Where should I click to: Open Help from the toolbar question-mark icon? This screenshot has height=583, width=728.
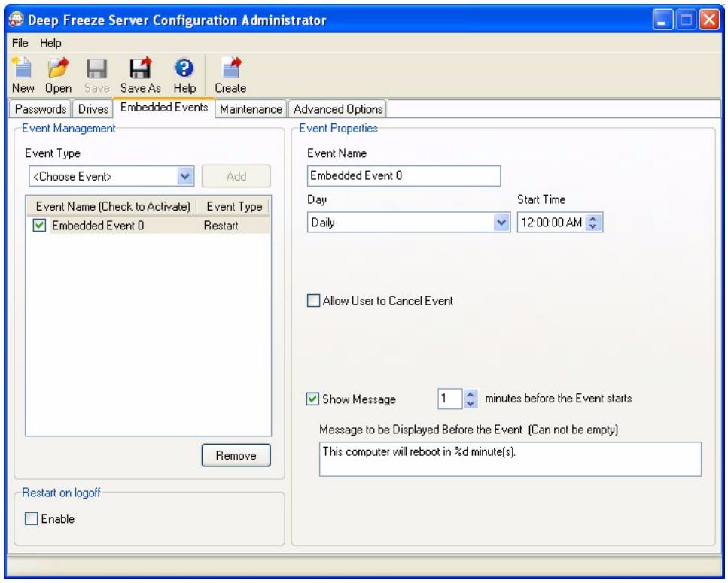(x=184, y=74)
